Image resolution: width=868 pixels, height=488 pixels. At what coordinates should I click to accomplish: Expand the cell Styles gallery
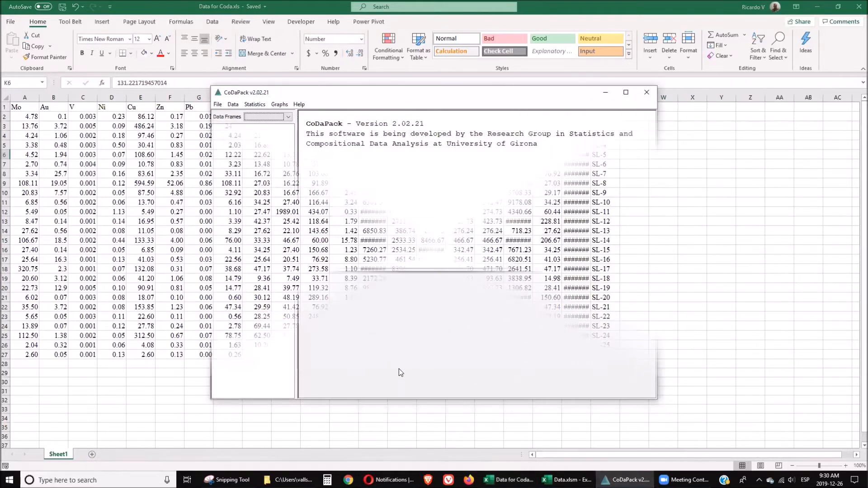point(628,53)
